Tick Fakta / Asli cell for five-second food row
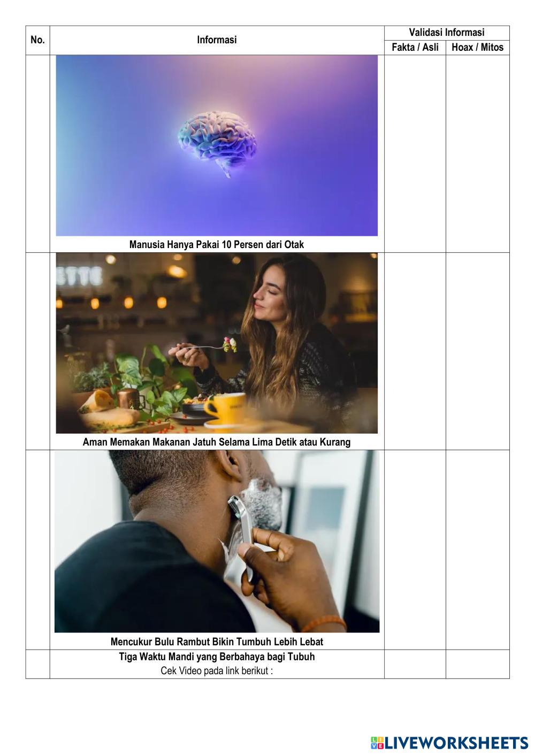The image size is (535, 756). [x=415, y=351]
